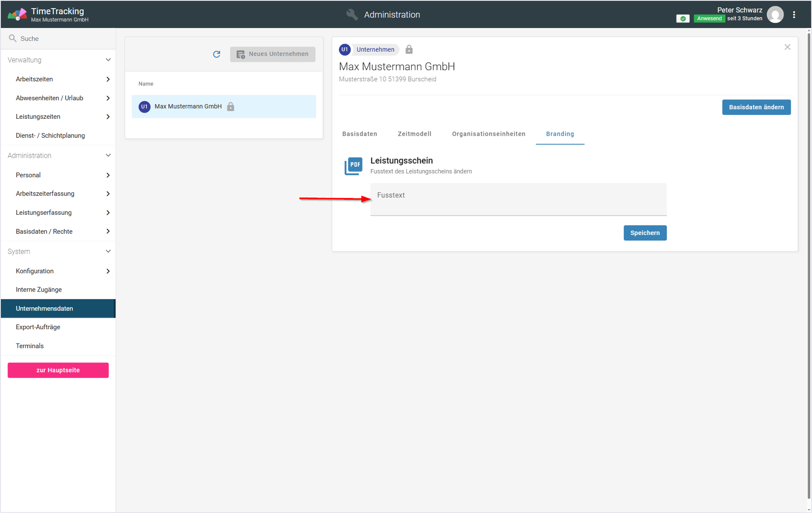Image resolution: width=812 pixels, height=513 pixels.
Task: Collapse the Verwaltung section
Action: (x=108, y=60)
